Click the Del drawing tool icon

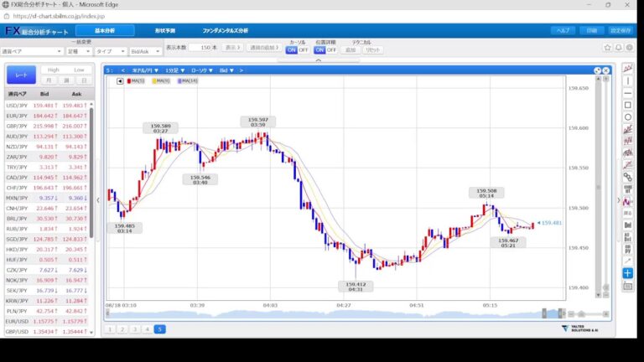[627, 225]
